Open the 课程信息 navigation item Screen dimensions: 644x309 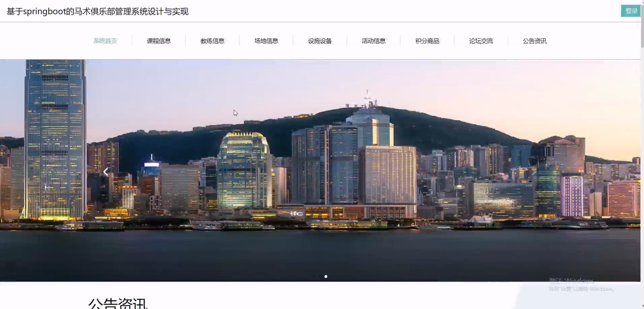(x=159, y=41)
